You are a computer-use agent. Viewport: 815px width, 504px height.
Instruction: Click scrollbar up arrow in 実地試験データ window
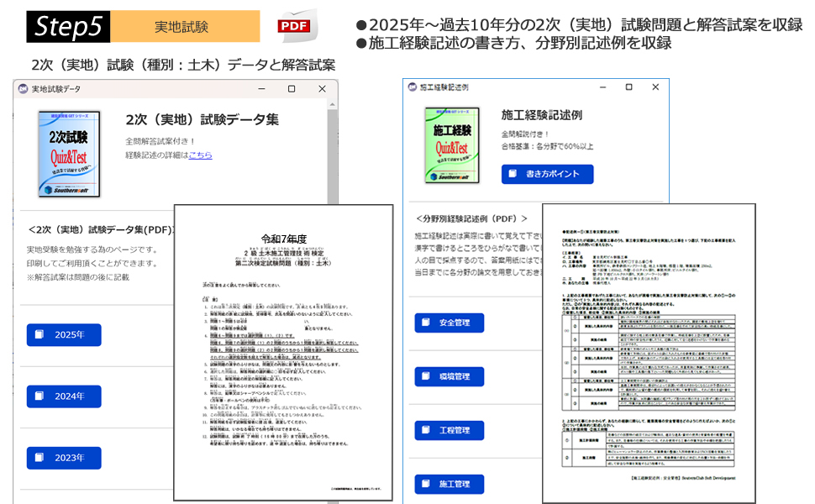(x=333, y=104)
